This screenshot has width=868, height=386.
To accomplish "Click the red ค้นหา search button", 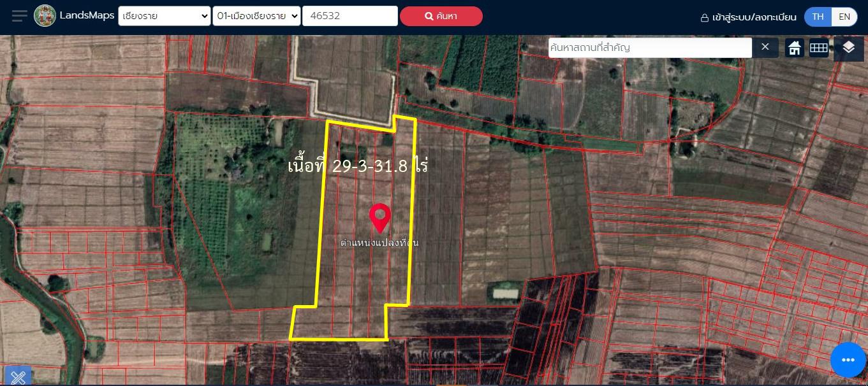I will (x=441, y=16).
